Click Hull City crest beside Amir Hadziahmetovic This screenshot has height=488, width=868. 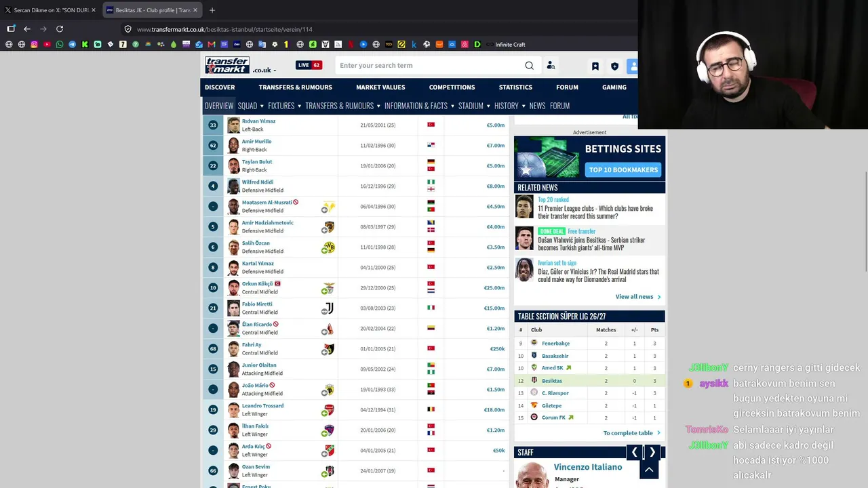[x=328, y=227]
